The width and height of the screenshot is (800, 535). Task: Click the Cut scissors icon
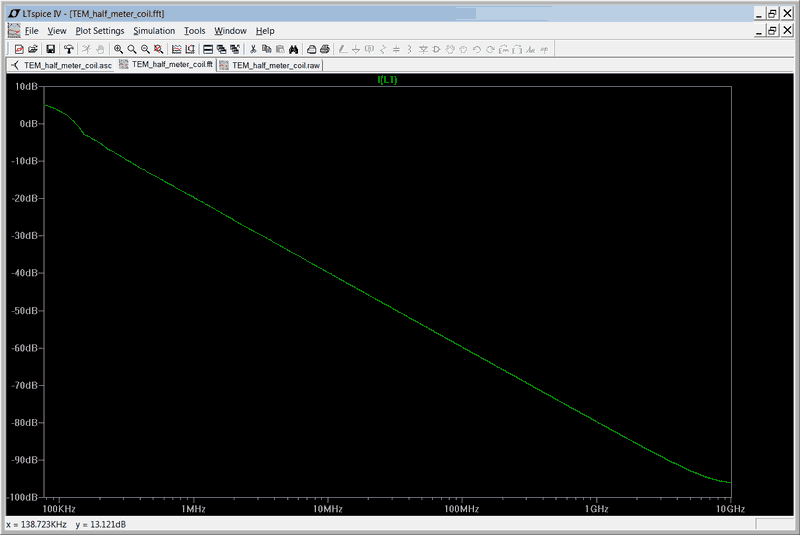[x=253, y=48]
